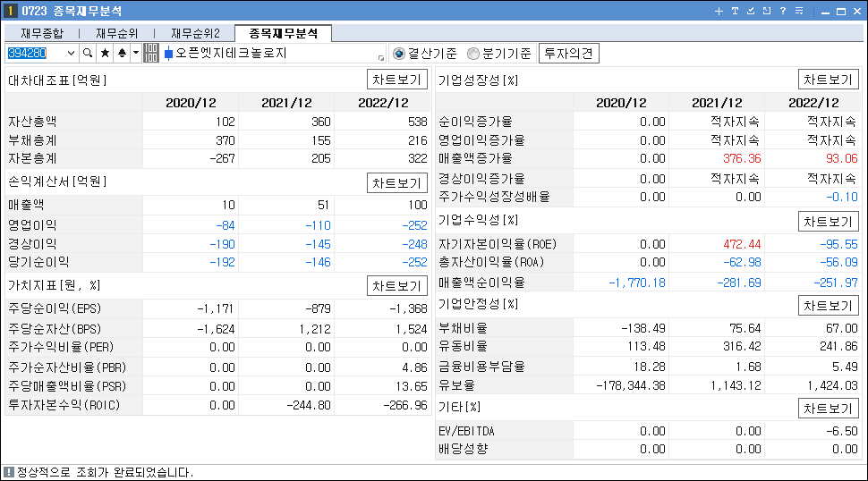The height and width of the screenshot is (481, 868).
Task: Click the T font icon in title bar
Action: click(735, 11)
